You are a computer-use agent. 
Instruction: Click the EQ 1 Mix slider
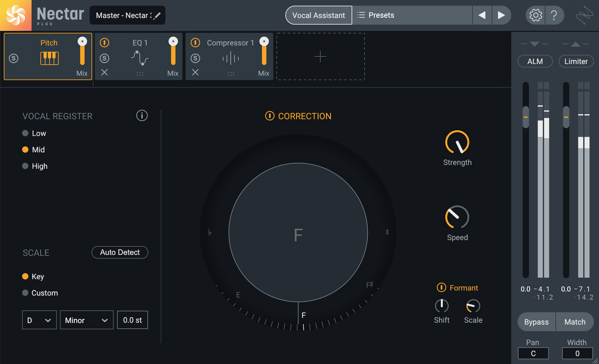[x=173, y=51]
